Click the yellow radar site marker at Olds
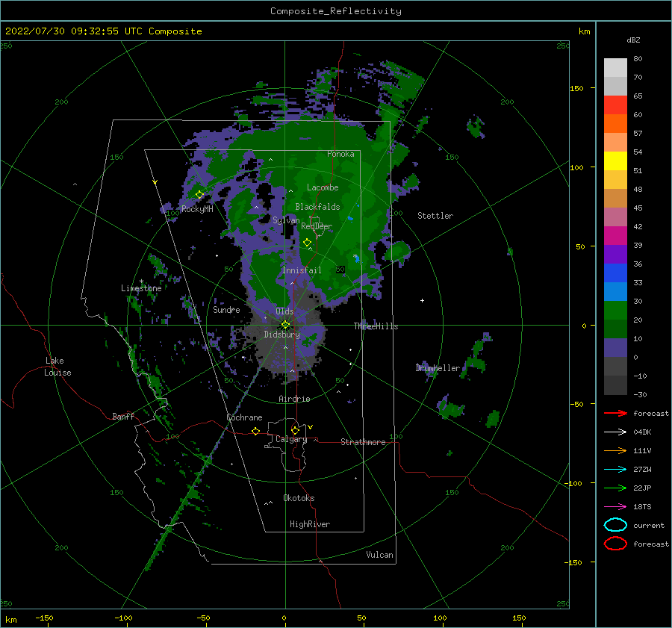The image size is (672, 628). 285,325
